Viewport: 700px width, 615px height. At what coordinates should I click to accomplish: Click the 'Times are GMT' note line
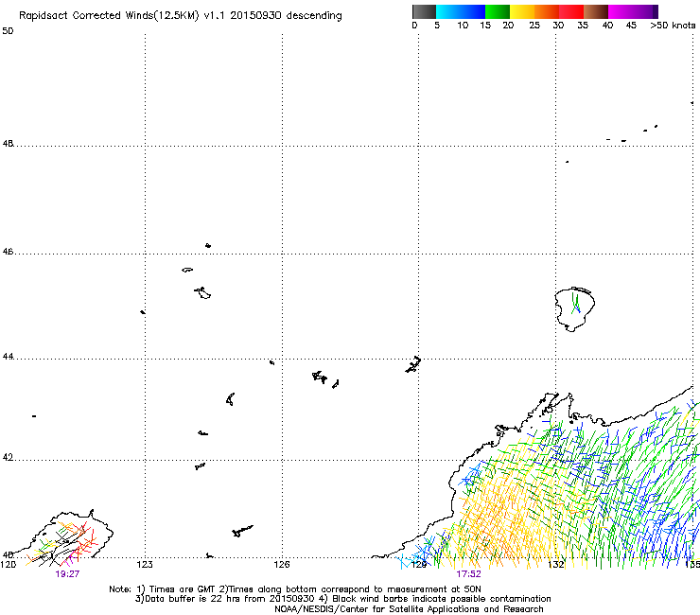click(294, 589)
